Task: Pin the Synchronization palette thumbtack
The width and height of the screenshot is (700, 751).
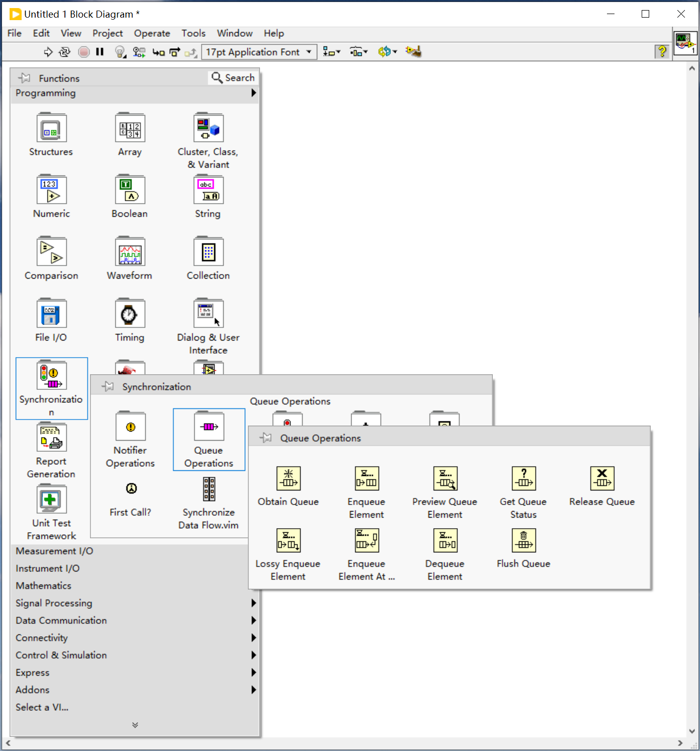Action: pyautogui.click(x=108, y=386)
